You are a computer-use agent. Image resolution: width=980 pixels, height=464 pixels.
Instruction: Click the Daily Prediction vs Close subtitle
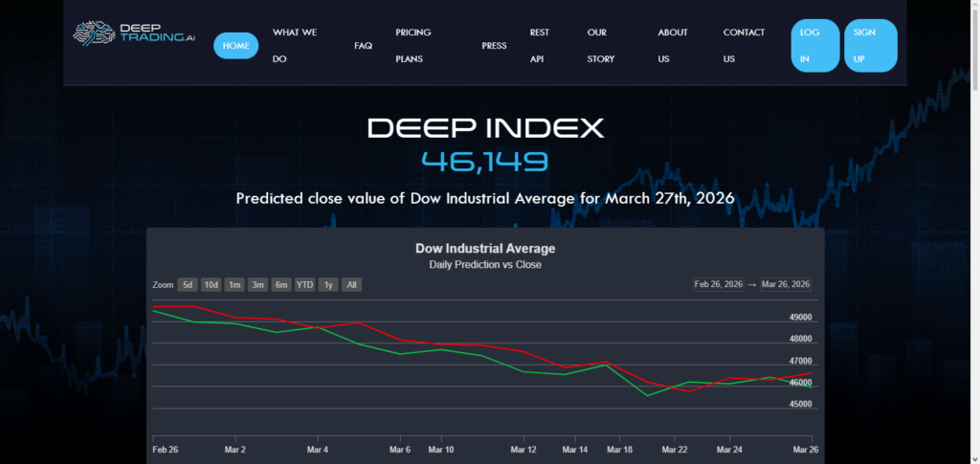(x=485, y=265)
